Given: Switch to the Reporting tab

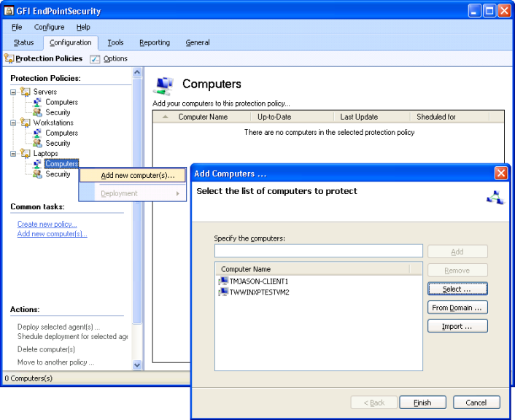Looking at the screenshot, I should [155, 42].
